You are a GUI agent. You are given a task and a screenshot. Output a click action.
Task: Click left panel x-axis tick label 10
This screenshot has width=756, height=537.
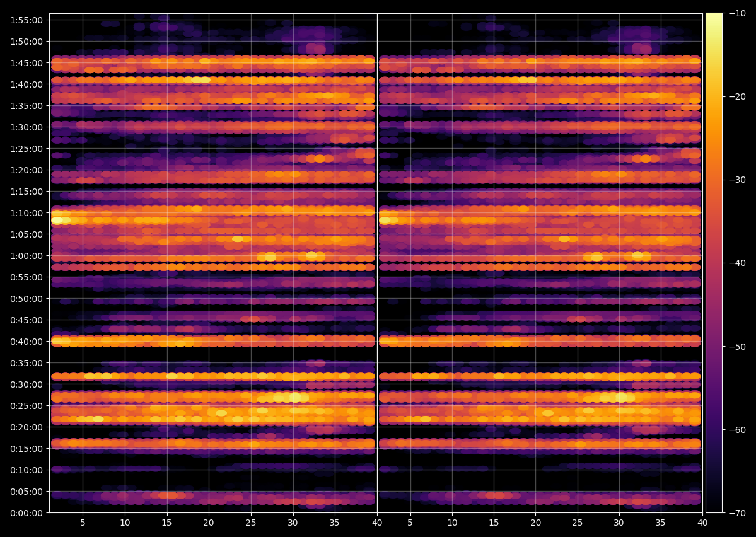coord(125,523)
